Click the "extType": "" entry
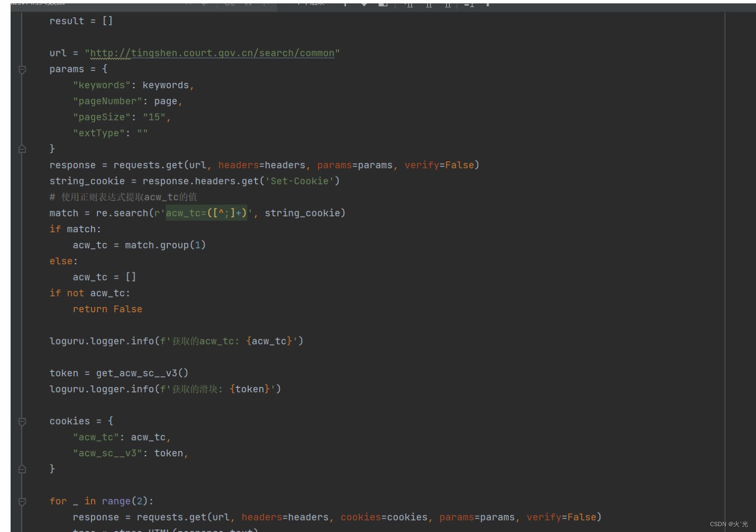 (x=110, y=133)
